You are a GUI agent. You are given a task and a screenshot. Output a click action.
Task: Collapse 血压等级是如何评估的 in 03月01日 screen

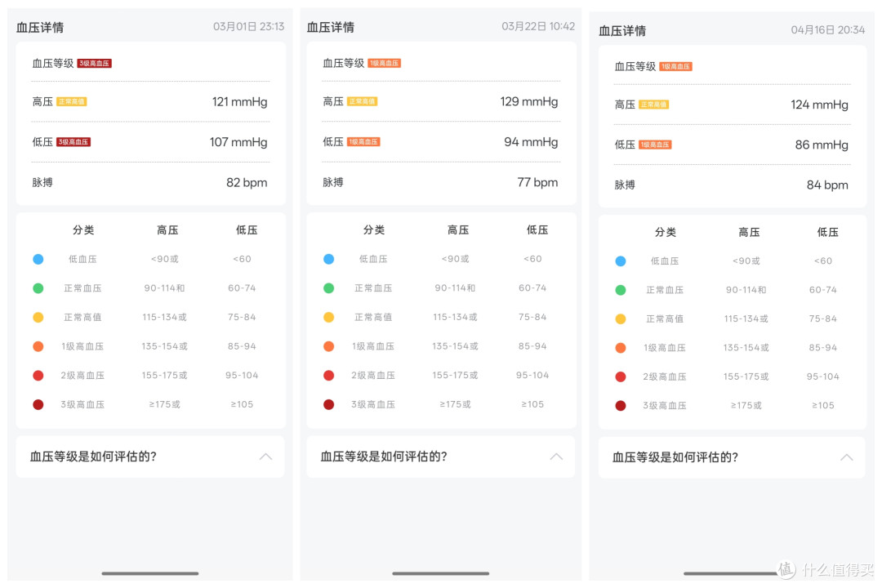(x=265, y=457)
